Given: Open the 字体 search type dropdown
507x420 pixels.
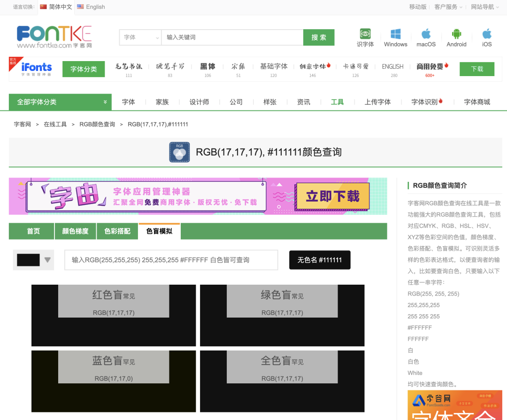Looking at the screenshot, I should coord(140,38).
